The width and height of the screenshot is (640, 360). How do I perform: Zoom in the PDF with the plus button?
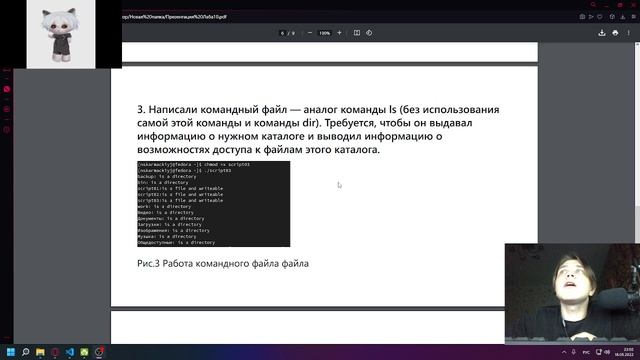point(339,33)
